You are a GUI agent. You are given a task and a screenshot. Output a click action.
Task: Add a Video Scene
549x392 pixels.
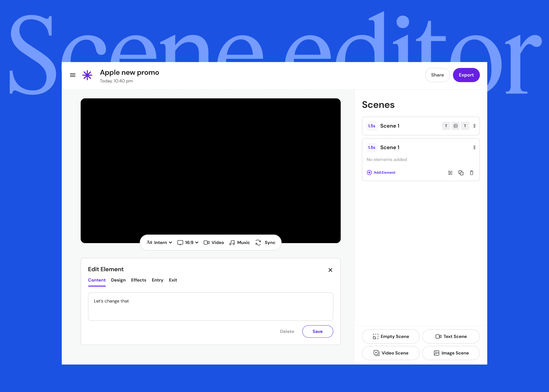point(391,353)
